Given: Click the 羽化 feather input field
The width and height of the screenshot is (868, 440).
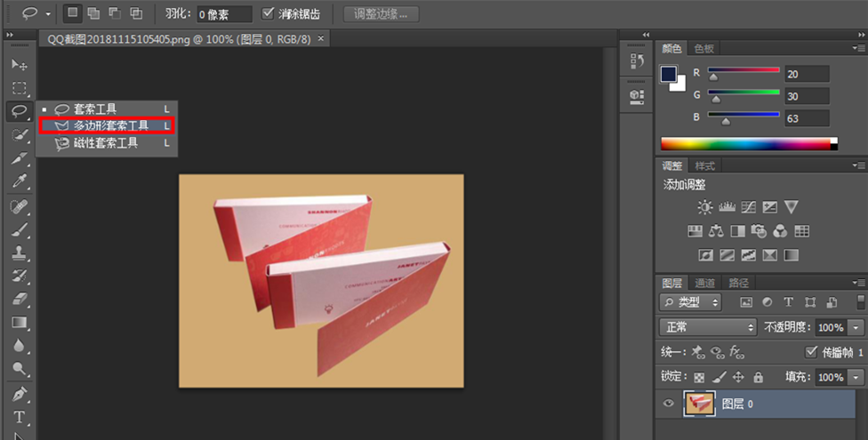Looking at the screenshot, I should click(224, 14).
